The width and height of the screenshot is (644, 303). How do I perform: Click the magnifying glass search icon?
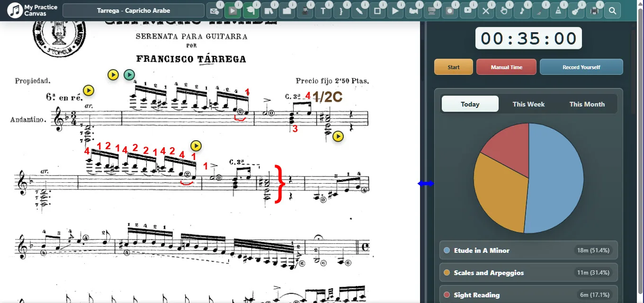click(612, 11)
